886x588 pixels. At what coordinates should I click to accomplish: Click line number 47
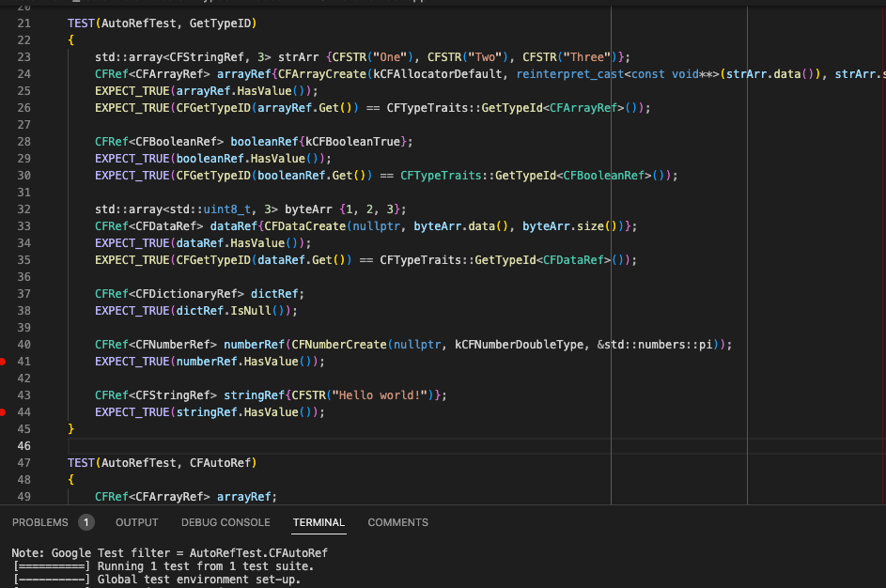[x=24, y=462]
